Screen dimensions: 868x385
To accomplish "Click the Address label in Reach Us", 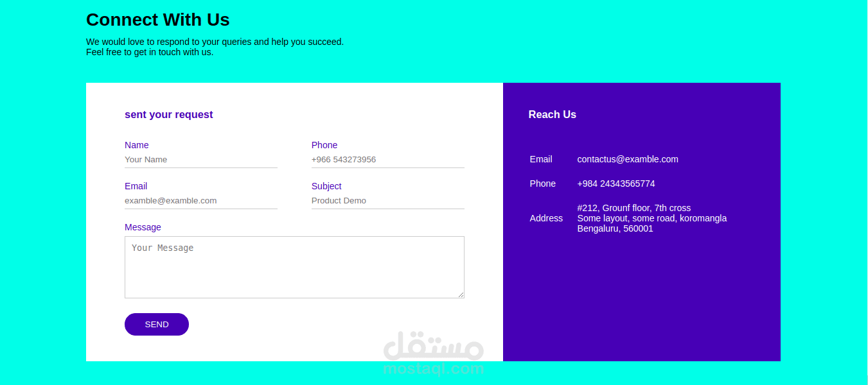I will (546, 218).
